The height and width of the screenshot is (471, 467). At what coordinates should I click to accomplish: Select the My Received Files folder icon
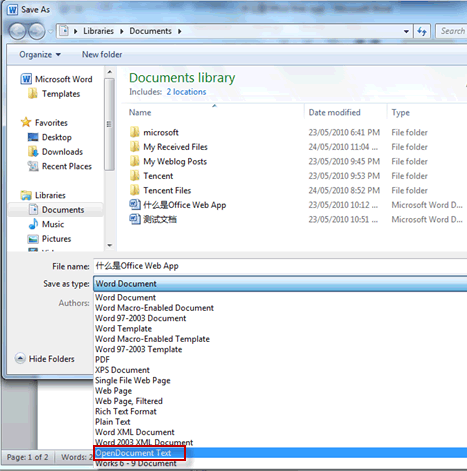[134, 147]
